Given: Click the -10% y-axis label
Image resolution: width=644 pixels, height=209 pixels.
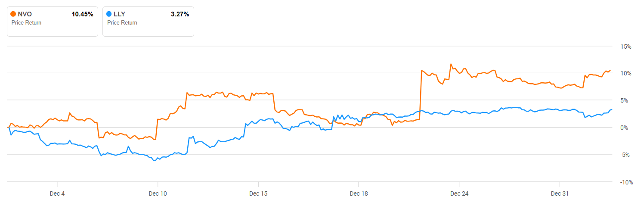Looking at the screenshot, I should (x=625, y=182).
